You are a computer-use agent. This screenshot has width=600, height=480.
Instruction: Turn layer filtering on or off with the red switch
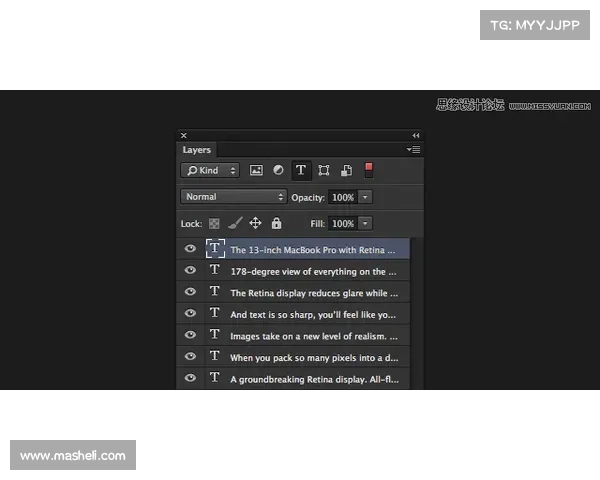point(368,170)
